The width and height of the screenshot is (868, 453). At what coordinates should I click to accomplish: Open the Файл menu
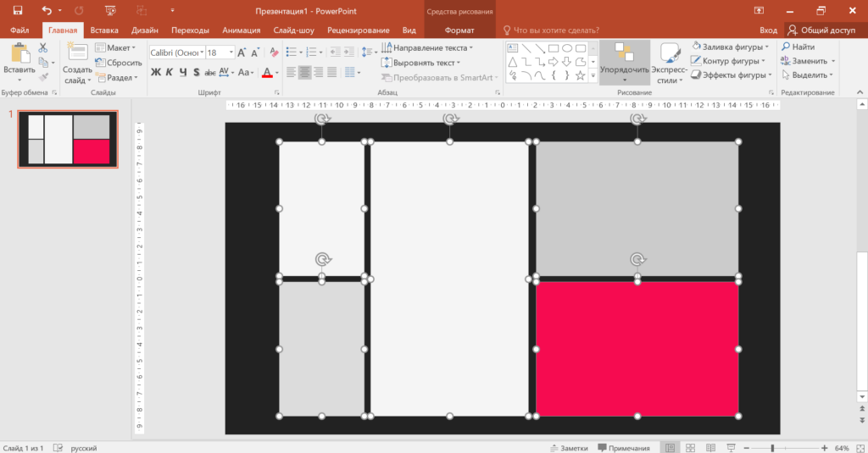[x=19, y=30]
